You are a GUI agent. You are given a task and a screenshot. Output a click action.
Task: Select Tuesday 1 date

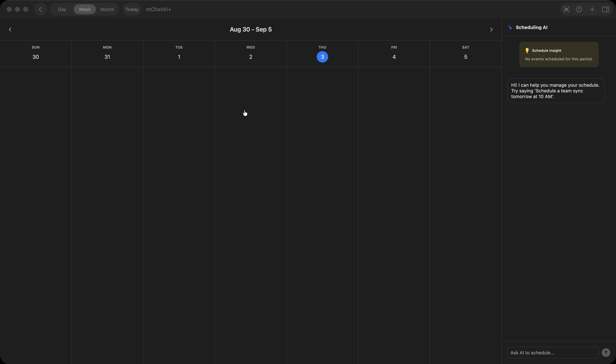(179, 57)
